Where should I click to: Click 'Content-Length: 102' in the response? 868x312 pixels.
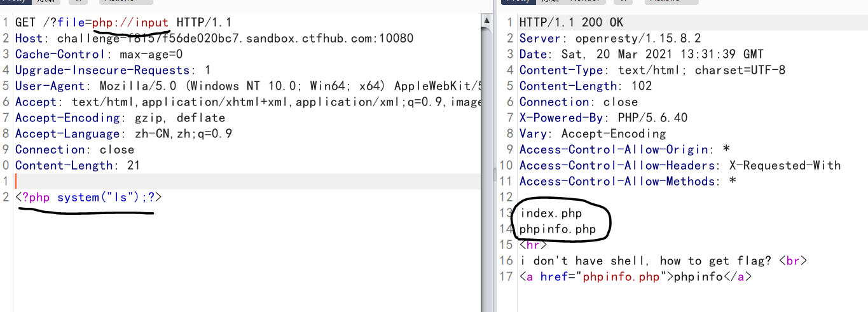click(x=586, y=86)
